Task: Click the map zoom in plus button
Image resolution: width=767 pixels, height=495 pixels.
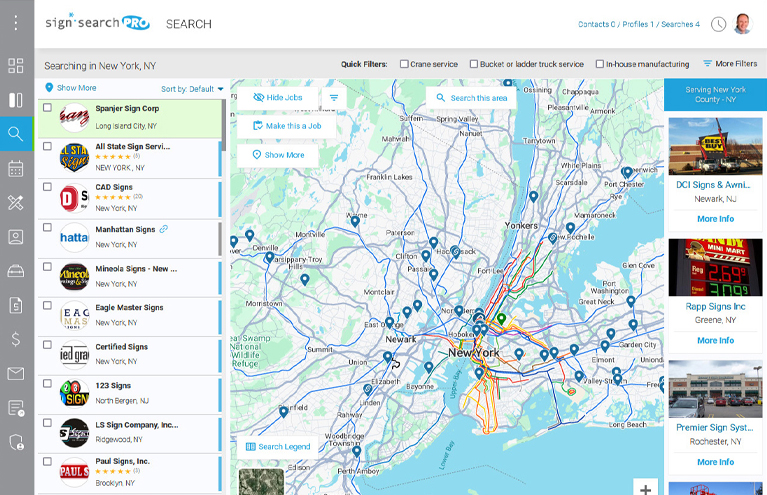Action: pyautogui.click(x=646, y=488)
